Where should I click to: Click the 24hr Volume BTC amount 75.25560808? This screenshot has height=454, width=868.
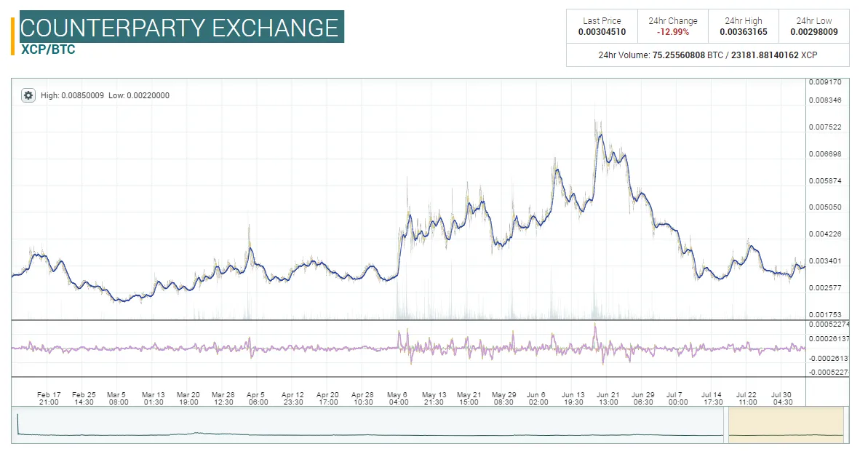679,55
